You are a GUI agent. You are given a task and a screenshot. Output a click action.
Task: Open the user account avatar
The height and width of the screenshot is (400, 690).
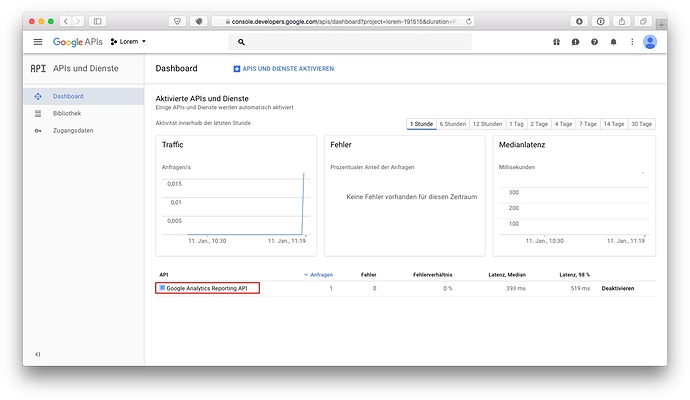[x=650, y=42]
